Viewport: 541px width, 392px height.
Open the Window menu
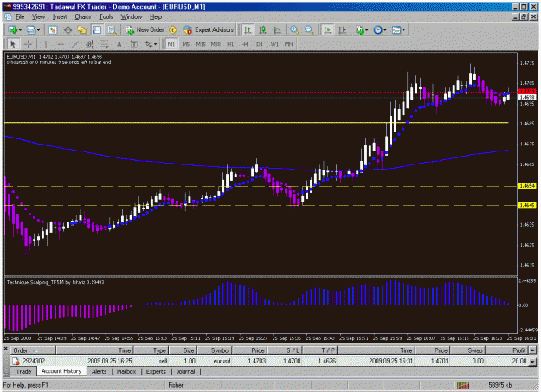coord(131,16)
